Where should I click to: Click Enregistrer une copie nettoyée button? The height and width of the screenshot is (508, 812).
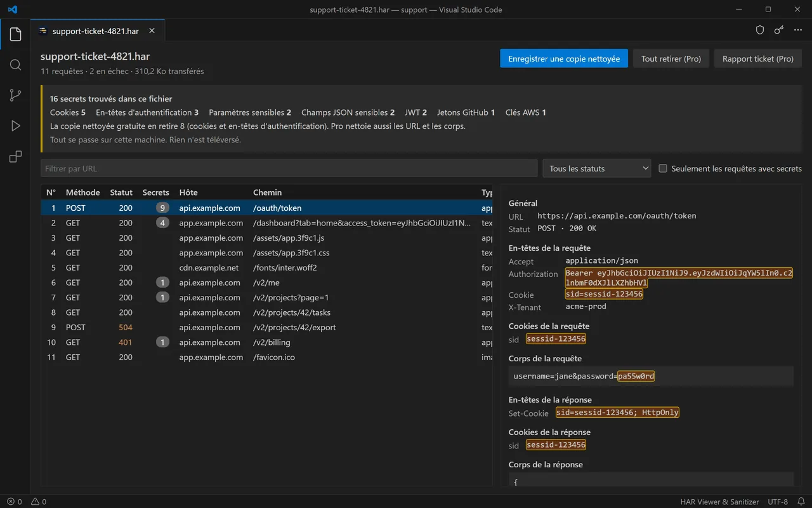564,58
